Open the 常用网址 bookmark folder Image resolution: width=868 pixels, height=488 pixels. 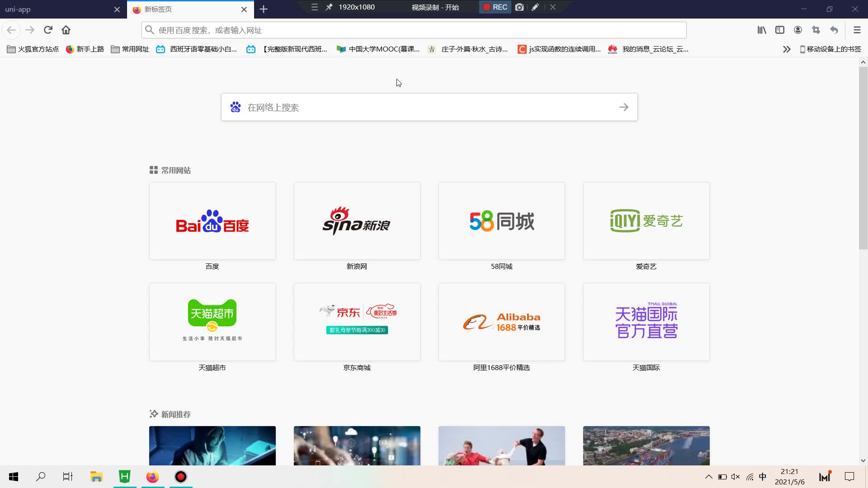[x=130, y=49]
